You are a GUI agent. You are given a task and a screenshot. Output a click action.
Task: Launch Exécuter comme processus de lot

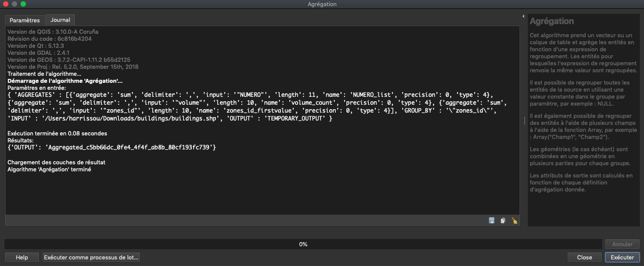[91, 257]
